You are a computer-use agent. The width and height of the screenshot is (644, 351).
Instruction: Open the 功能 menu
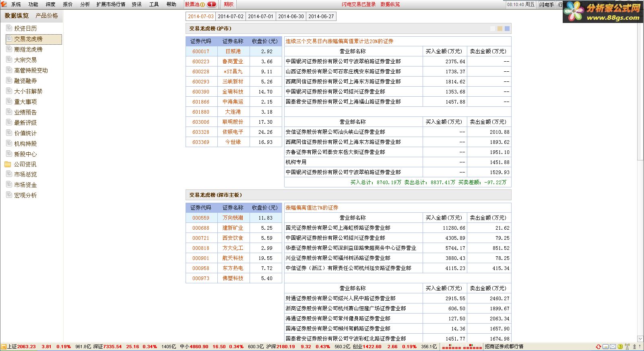tap(33, 4)
